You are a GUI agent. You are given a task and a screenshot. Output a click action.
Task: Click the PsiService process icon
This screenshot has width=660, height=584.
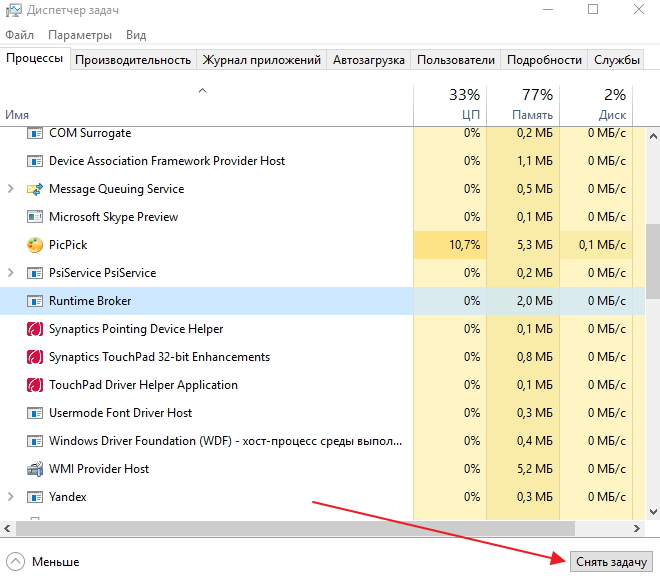pyautogui.click(x=35, y=273)
